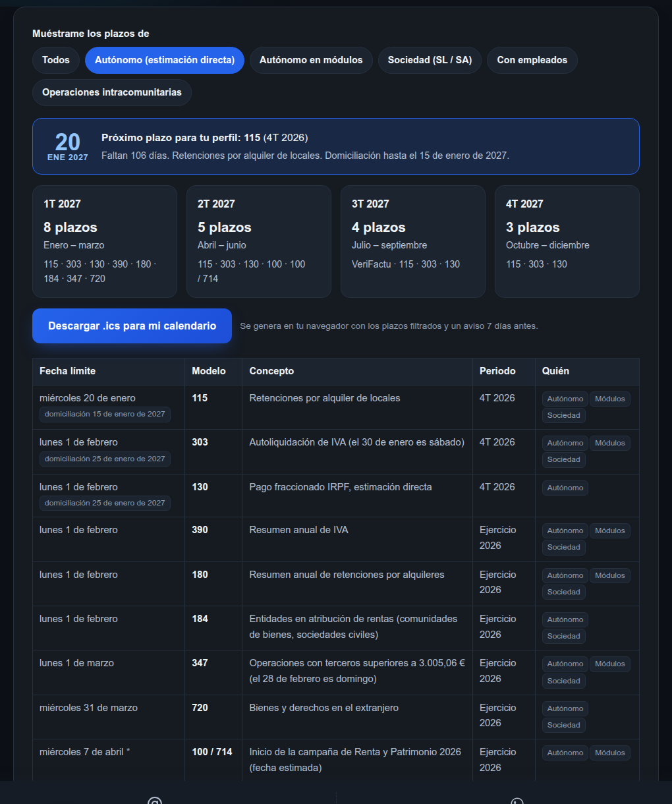Click "Bienes y derechos en el extranjero" concept

click(x=323, y=708)
